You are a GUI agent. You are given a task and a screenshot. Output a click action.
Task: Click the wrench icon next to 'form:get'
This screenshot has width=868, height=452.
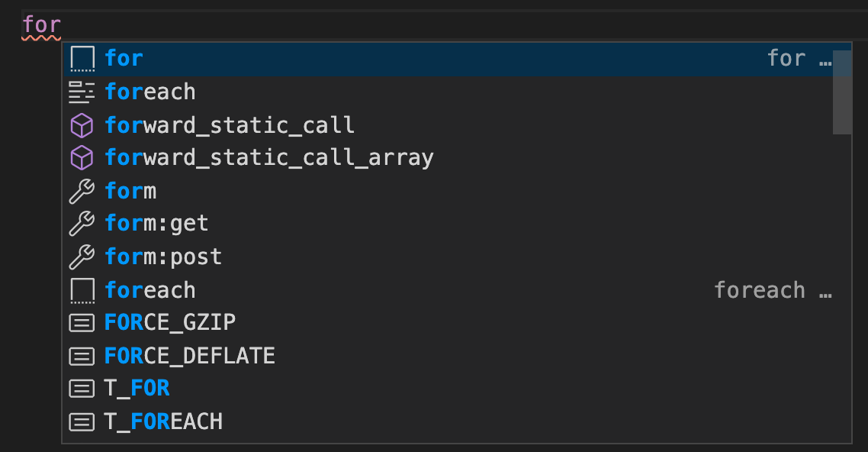click(x=82, y=224)
